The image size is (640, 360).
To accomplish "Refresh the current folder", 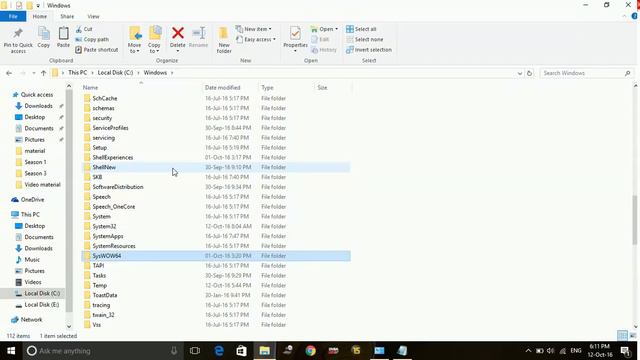I will 529,73.
